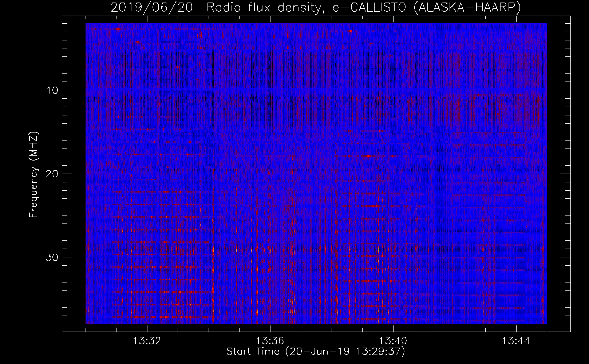Click the spectrogram plot area
Viewport: 589px width, 364px height.
coord(316,174)
